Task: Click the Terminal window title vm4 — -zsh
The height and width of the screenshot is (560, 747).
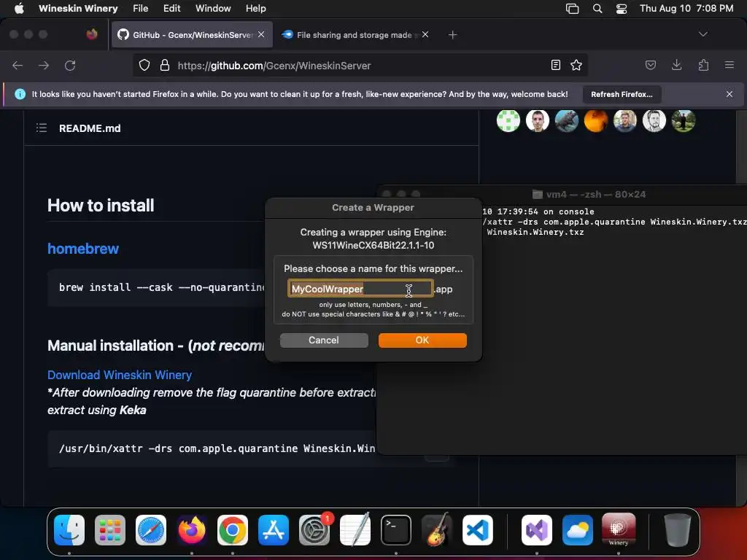Action: 596,194
